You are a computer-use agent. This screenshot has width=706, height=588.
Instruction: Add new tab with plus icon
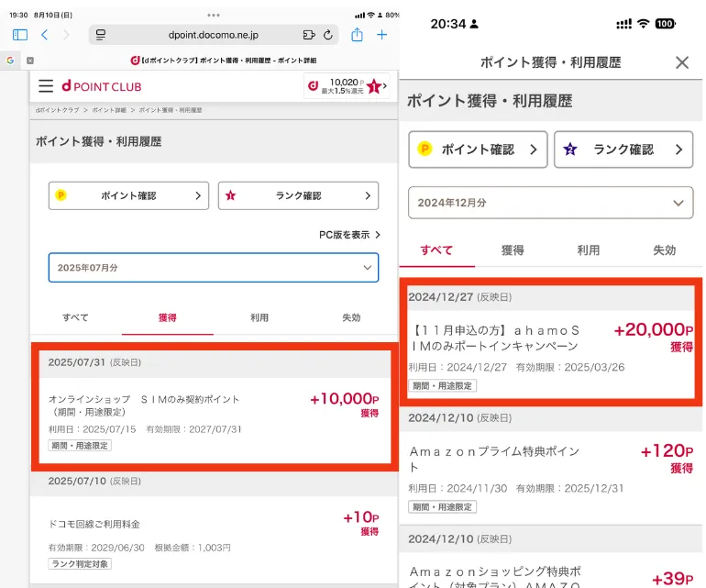click(381, 35)
